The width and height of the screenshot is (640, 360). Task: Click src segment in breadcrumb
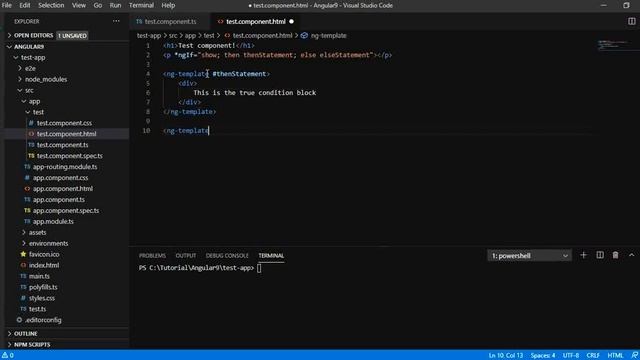173,36
